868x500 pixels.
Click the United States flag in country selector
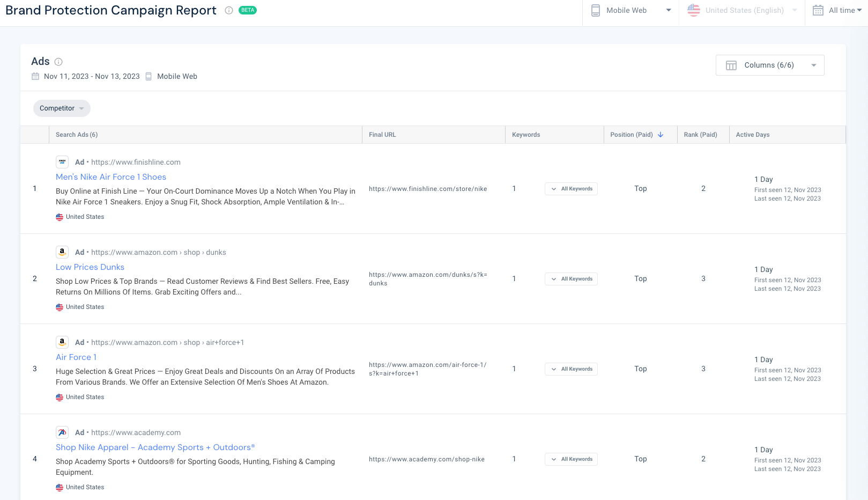tap(694, 10)
